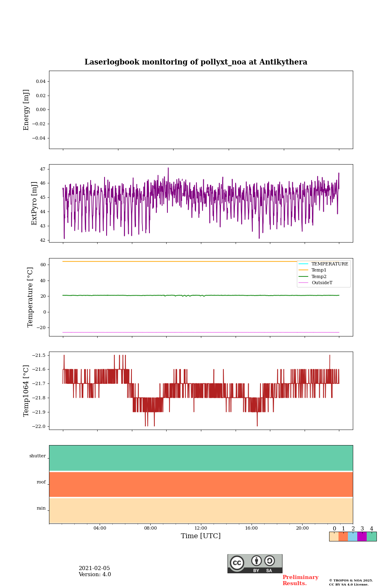Click the date text 2021-02-05
Viewport: 392px width, 588px height.
tap(94, 568)
